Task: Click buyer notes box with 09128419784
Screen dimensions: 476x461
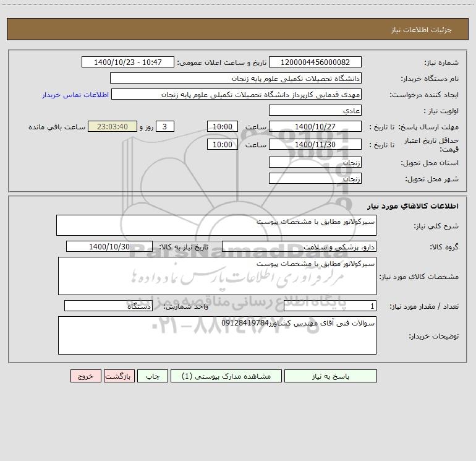Action: (217, 335)
